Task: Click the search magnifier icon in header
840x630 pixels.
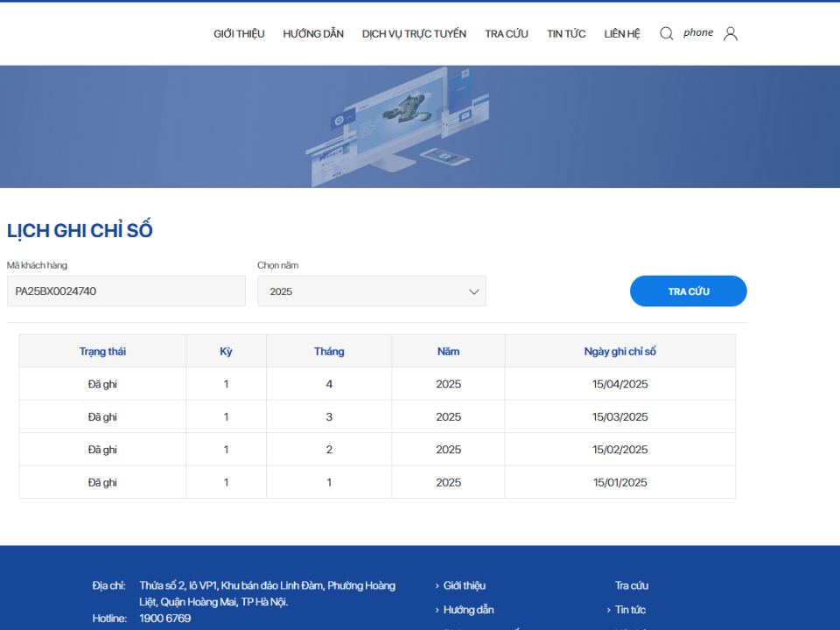Action: pyautogui.click(x=666, y=33)
